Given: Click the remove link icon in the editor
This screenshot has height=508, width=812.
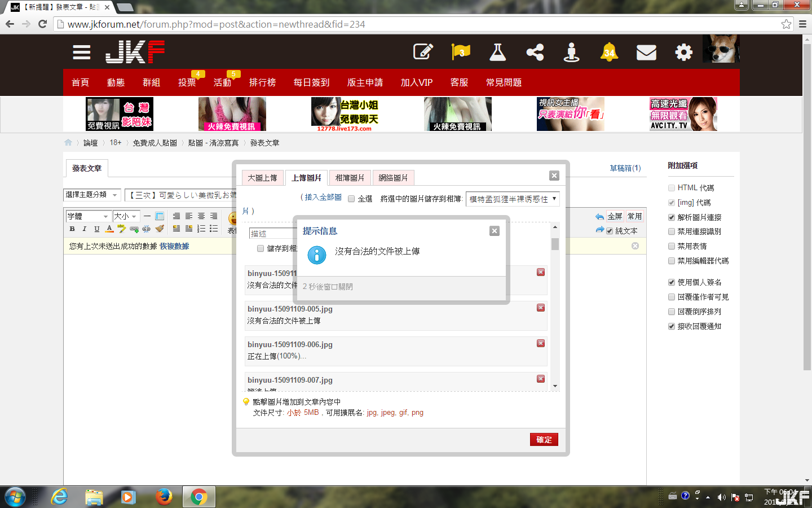Looking at the screenshot, I should 147,229.
